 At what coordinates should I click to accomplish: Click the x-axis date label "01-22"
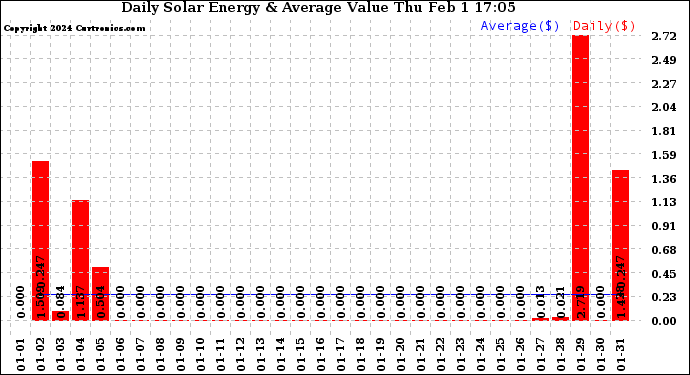[441, 355]
